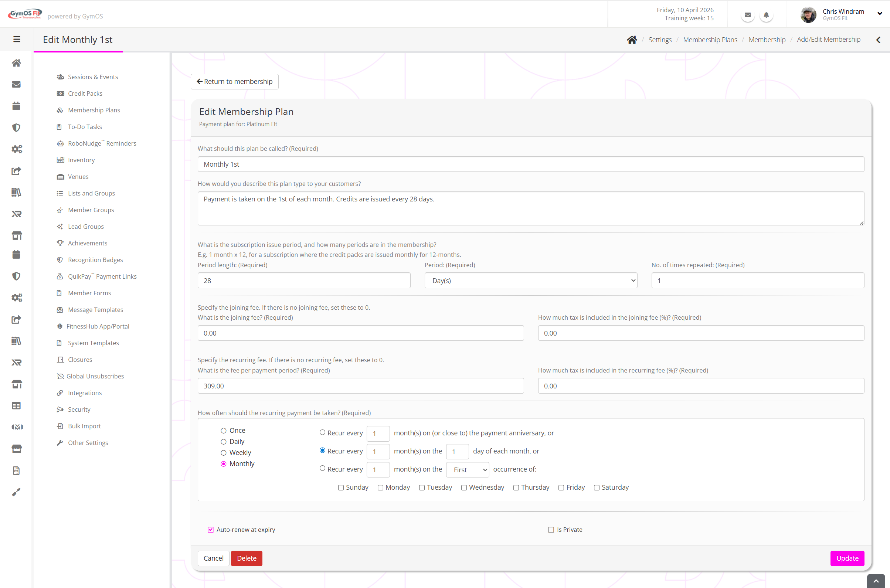Expand the user account dropdown arrow
This screenshot has height=588, width=890.
click(880, 14)
